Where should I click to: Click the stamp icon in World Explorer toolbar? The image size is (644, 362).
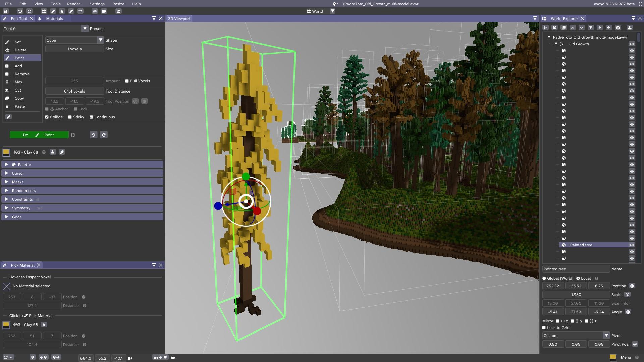click(630, 28)
